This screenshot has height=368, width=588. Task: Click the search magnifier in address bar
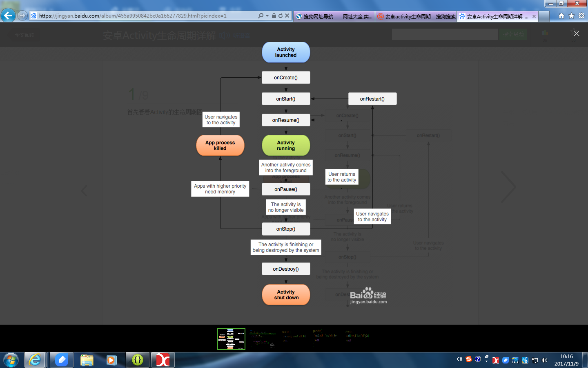(261, 16)
